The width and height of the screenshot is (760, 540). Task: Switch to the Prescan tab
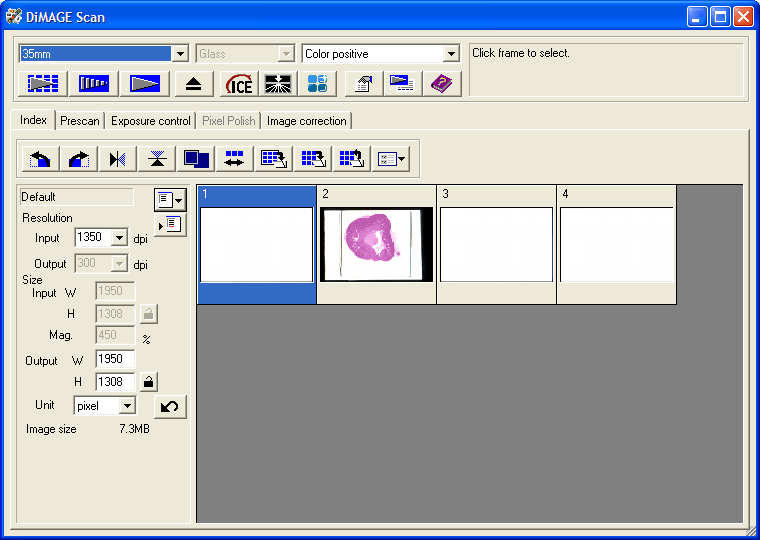pos(80,121)
